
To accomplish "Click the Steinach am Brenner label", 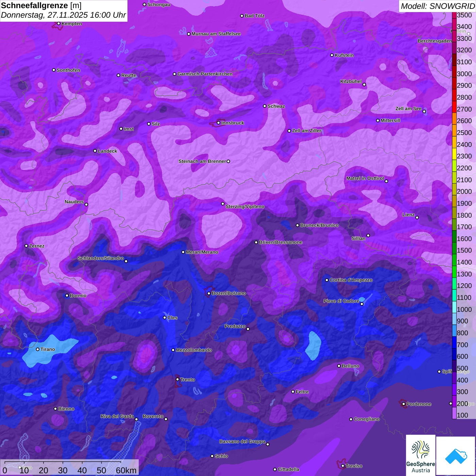I will [x=202, y=161].
